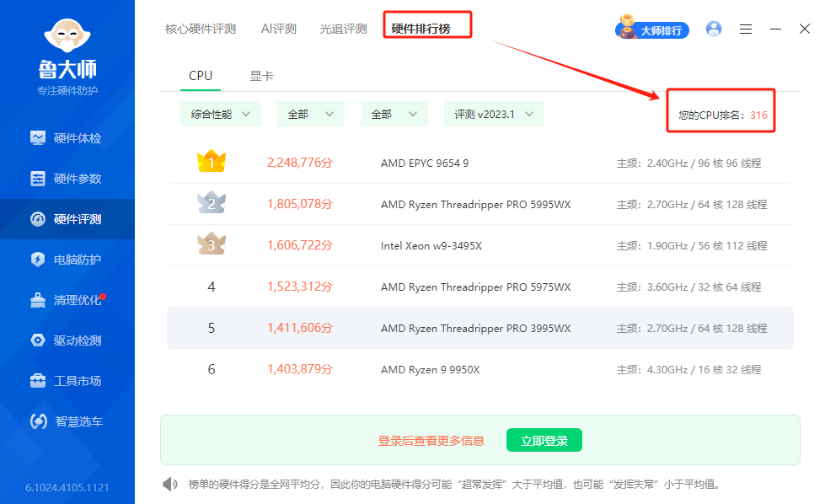Image resolution: width=825 pixels, height=504 pixels.
Task: Minimize the 鲁大师 window
Action: tap(775, 29)
